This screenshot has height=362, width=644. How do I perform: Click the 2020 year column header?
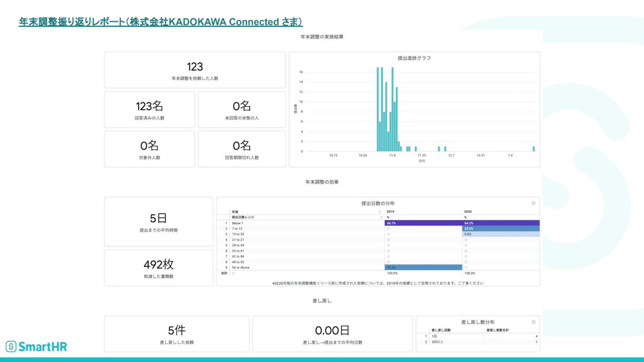coord(466,211)
